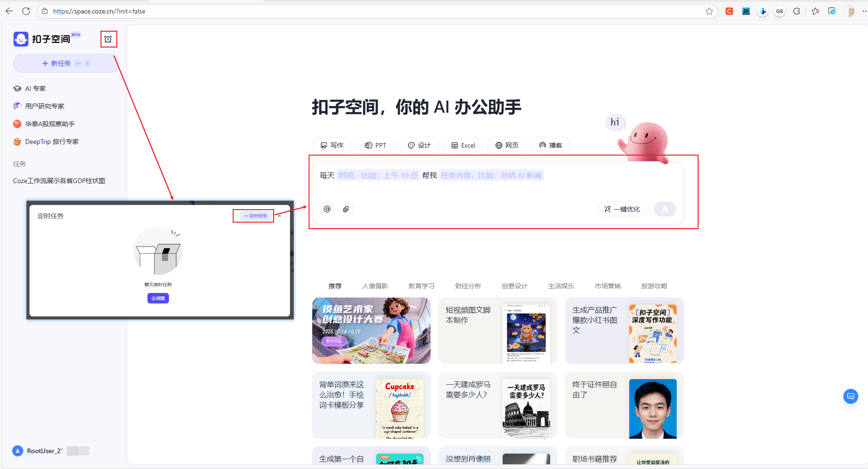Click the download arrow extension icon
Viewport: 868px width, 469px height.
coord(763,11)
